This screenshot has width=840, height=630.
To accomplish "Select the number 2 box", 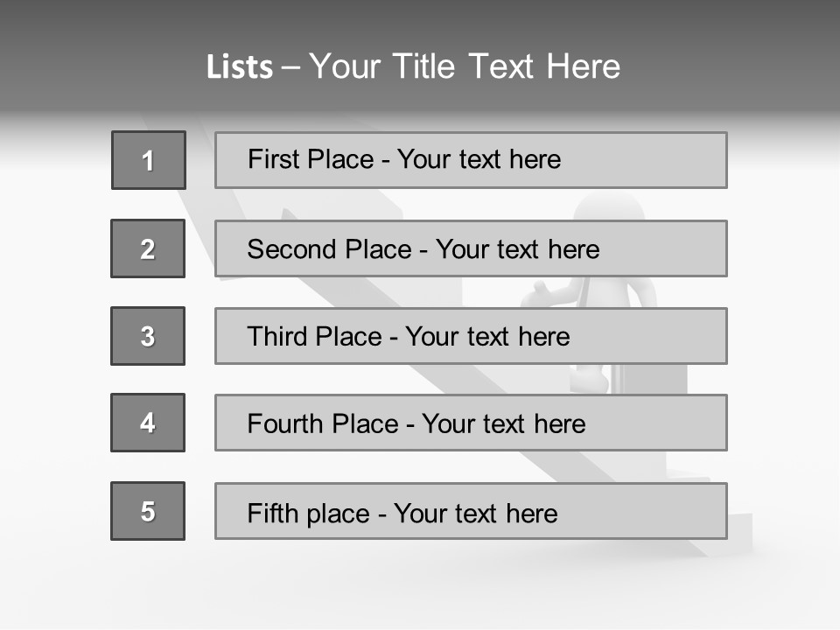I will [148, 248].
